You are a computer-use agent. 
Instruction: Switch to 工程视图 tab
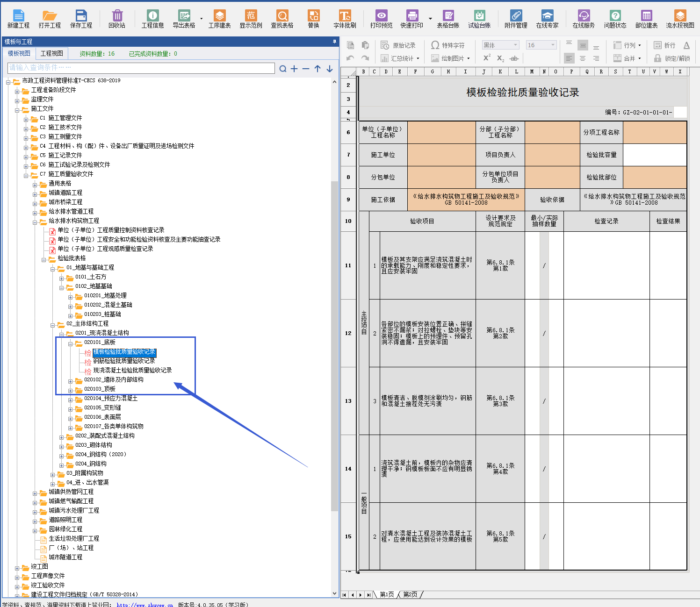click(52, 53)
